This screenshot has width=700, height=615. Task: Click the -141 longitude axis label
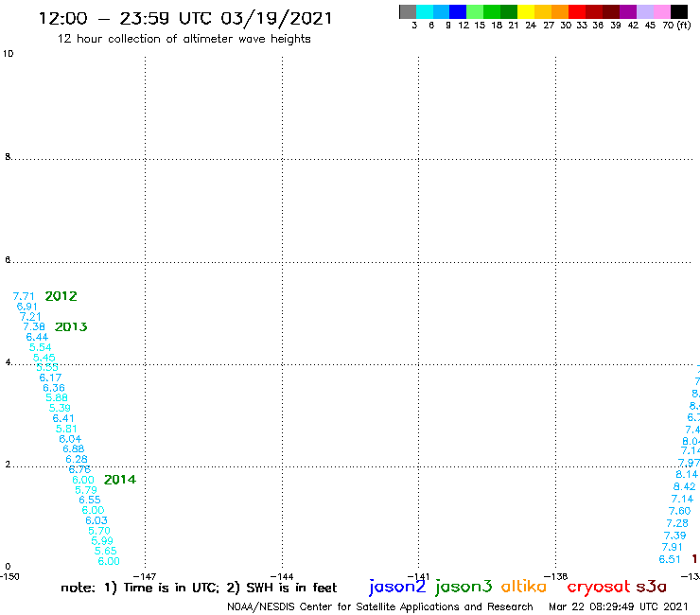pos(418,577)
